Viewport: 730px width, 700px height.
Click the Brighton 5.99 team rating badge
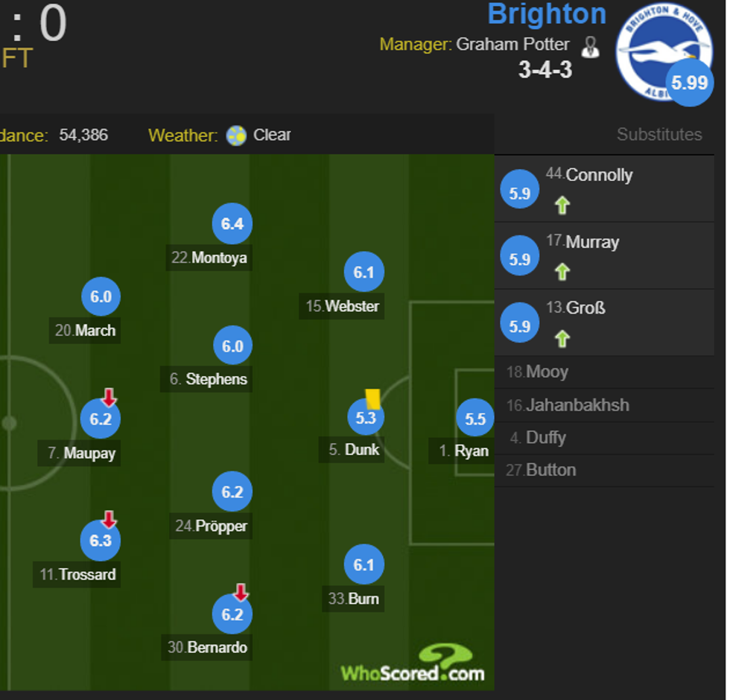(x=689, y=83)
